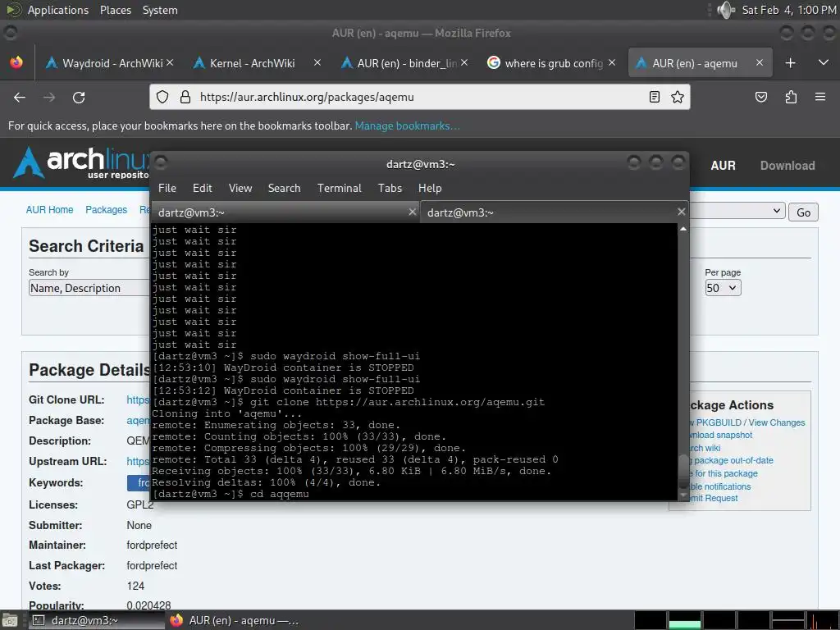840x630 pixels.
Task: Close the second terminal tab
Action: (x=682, y=212)
